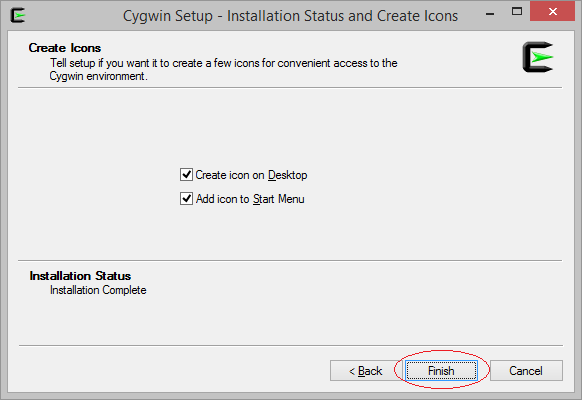Maximize the Cygwin Setup window
The height and width of the screenshot is (400, 582).
(x=517, y=12)
